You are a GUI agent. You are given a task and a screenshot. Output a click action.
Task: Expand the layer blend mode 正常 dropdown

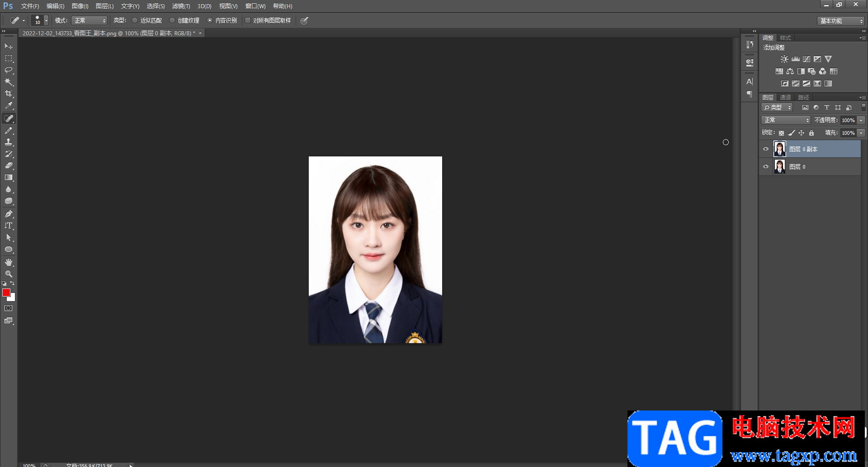[786, 120]
